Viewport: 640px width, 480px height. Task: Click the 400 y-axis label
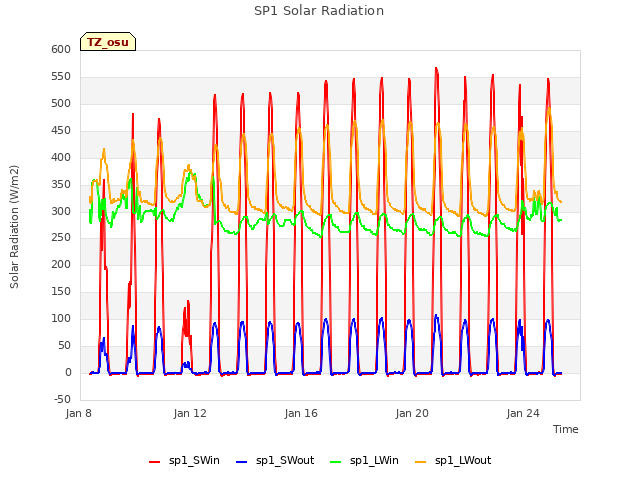click(x=61, y=157)
